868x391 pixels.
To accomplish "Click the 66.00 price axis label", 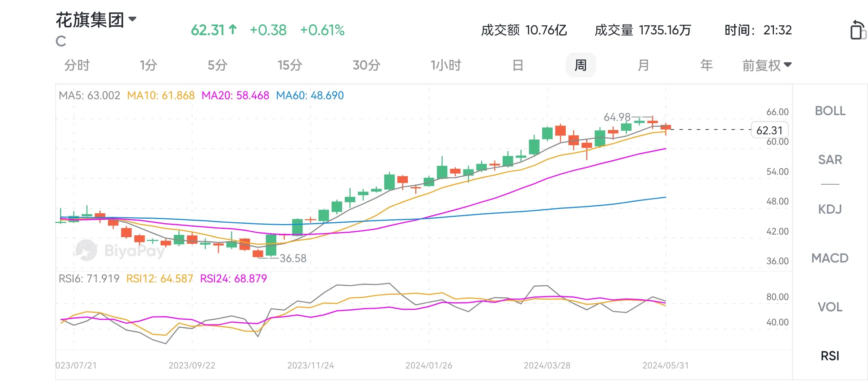I will [x=778, y=112].
